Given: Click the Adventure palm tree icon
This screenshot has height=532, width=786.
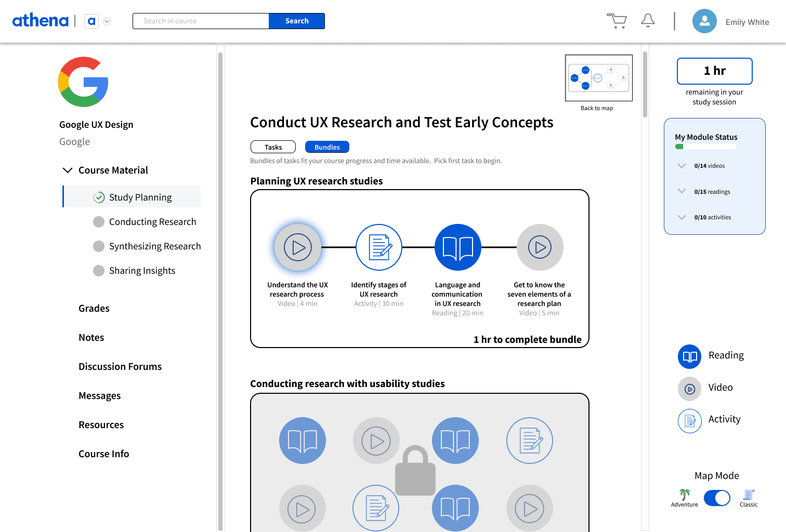Looking at the screenshot, I should click(x=685, y=495).
